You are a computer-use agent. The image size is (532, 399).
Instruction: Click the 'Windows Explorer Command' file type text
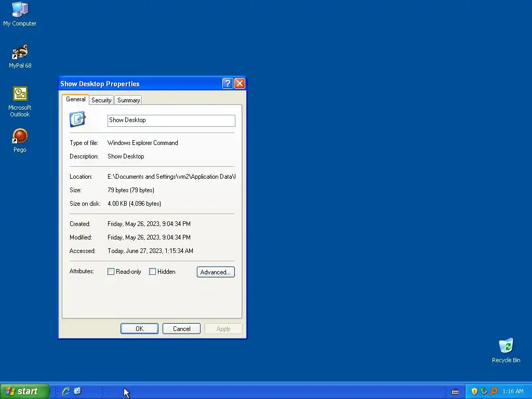tap(142, 143)
